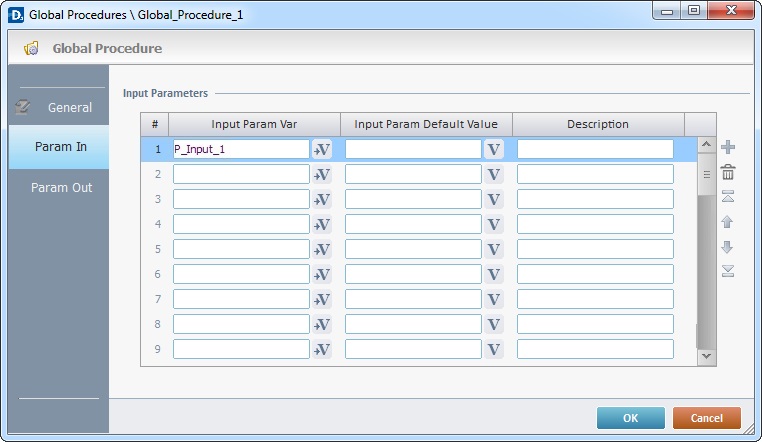The width and height of the screenshot is (762, 442).
Task: Move selected row down arrow icon
Action: (727, 247)
